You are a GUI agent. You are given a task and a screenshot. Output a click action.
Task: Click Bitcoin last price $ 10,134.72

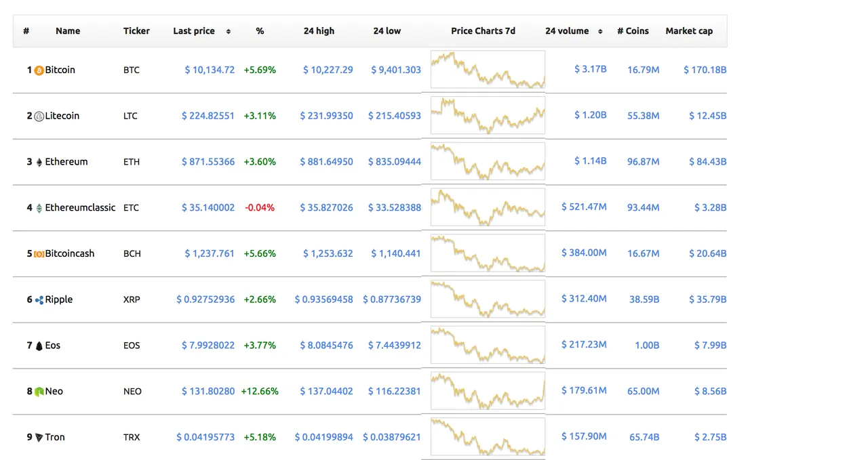210,70
